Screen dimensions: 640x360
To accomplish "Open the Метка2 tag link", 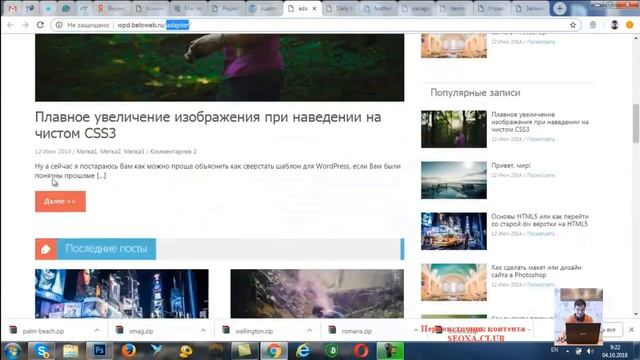I will (110, 151).
